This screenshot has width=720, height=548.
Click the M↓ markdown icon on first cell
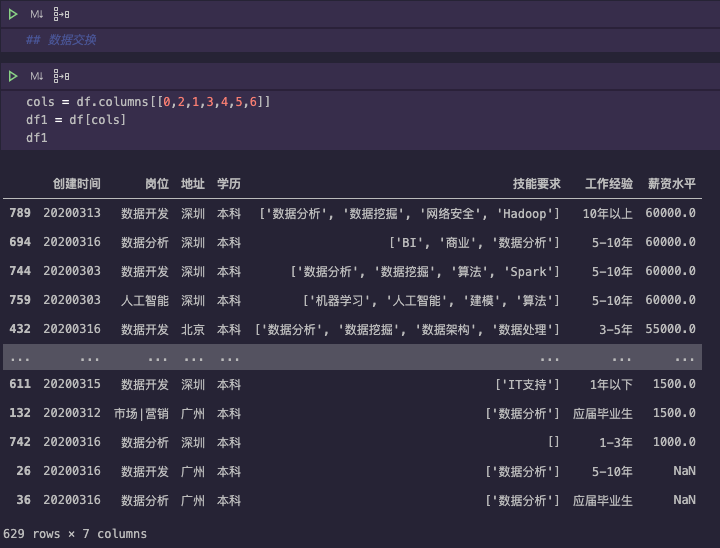tap(36, 14)
